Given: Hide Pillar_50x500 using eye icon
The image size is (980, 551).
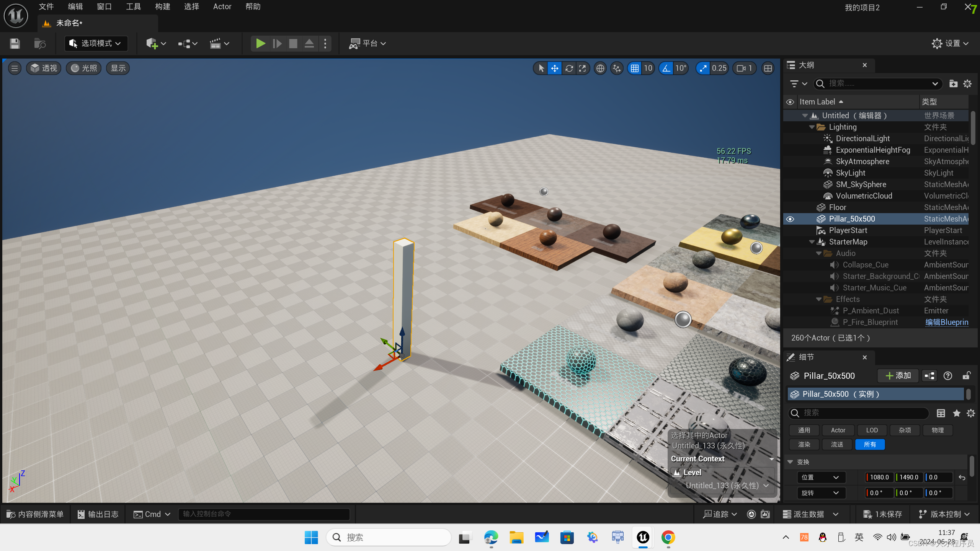Looking at the screenshot, I should [790, 219].
